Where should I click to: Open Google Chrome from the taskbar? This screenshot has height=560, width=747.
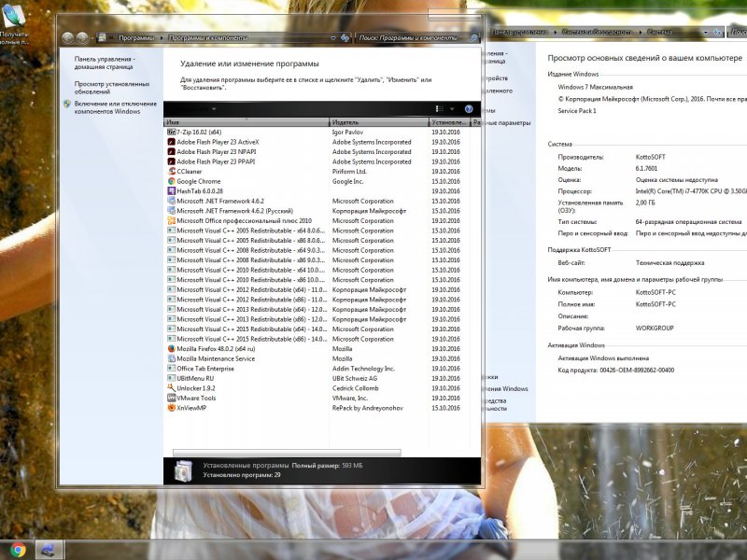[18, 550]
